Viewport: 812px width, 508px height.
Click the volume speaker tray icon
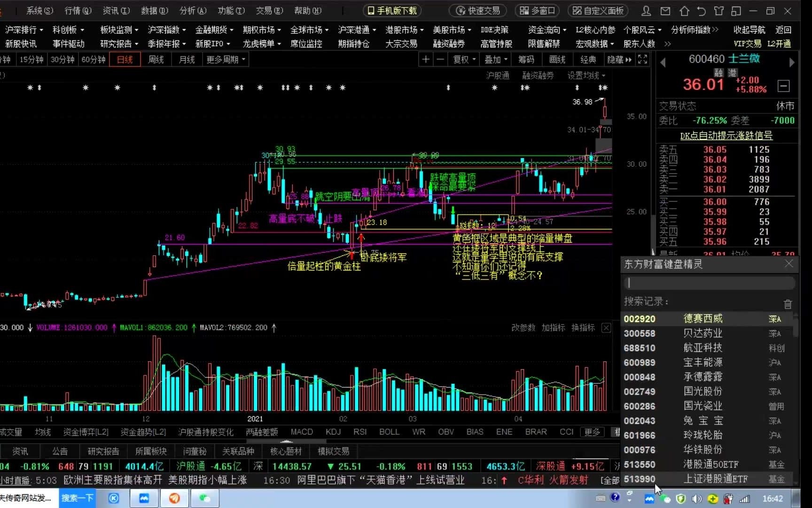[x=697, y=499]
